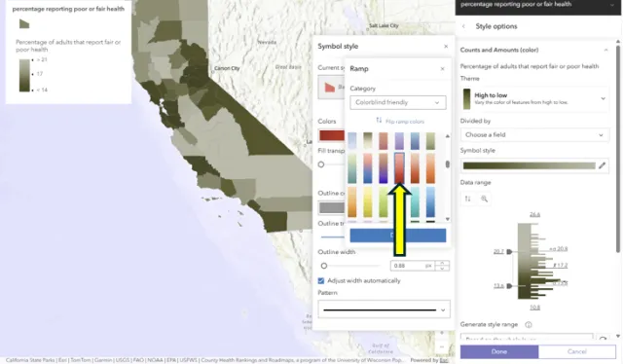Click the histogram maximum value 26.6

[534, 214]
